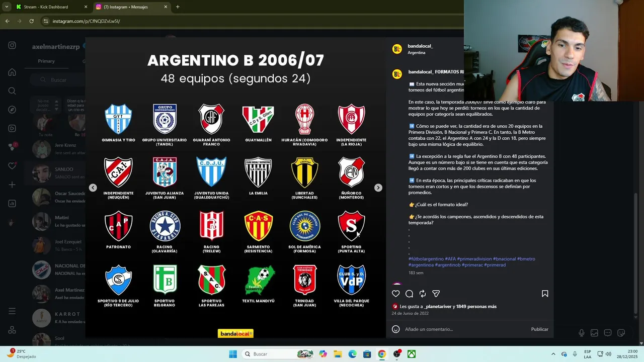
Task: Open the ESP LAA language switcher
Action: coord(588,354)
